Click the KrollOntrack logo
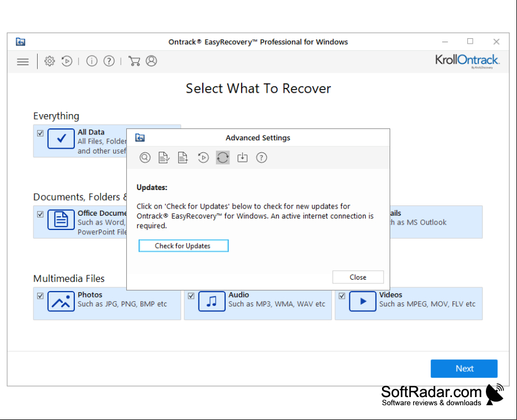This screenshot has width=517, height=420. tap(467, 61)
